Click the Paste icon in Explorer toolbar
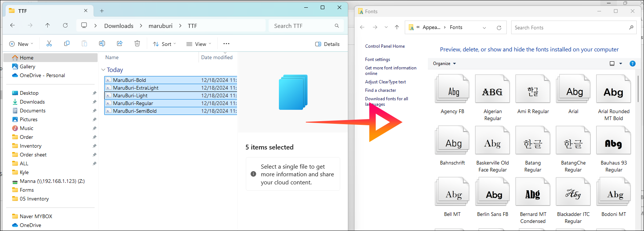This screenshot has height=231, width=644. (84, 44)
